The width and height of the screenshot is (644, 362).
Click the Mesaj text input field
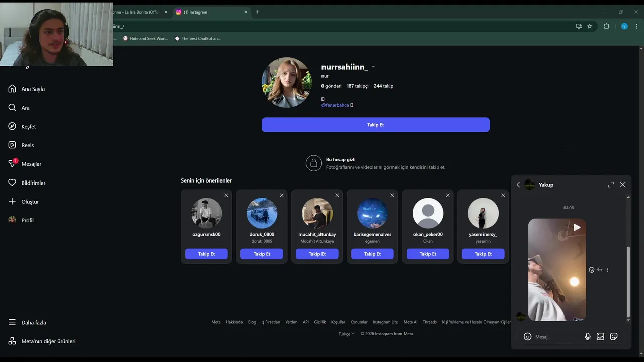556,337
